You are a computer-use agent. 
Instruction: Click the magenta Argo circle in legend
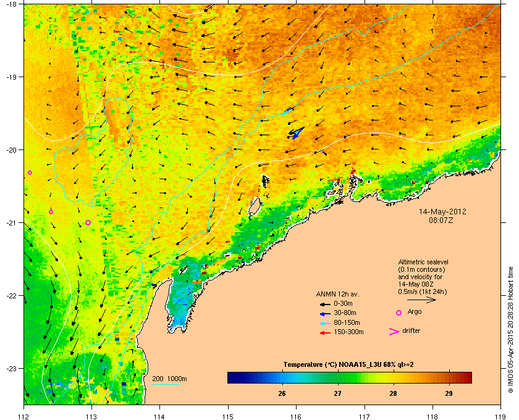399,313
